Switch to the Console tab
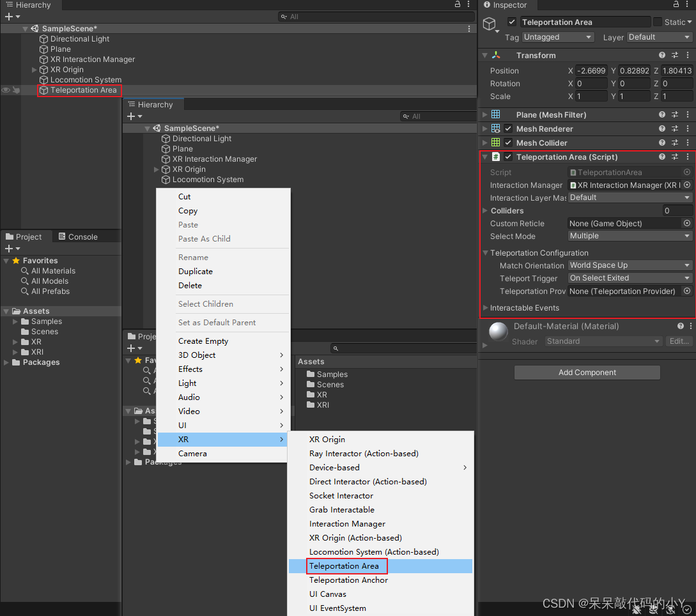 click(x=78, y=237)
